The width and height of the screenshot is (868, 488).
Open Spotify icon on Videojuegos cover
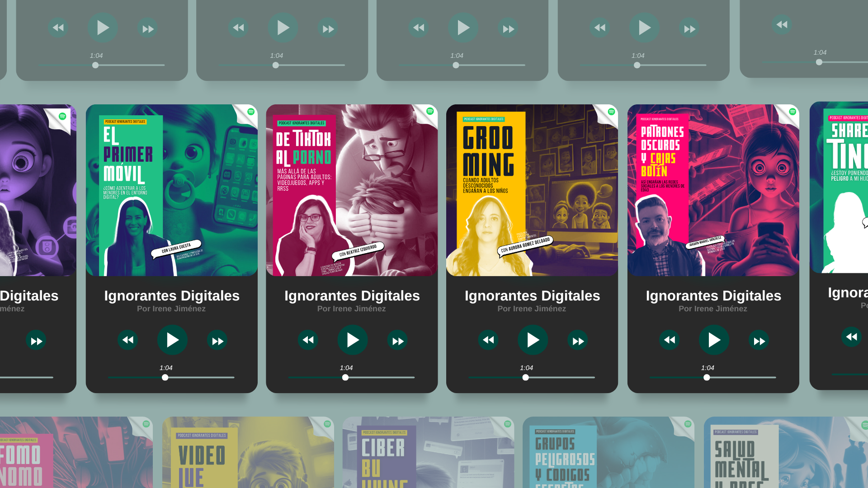(x=327, y=424)
